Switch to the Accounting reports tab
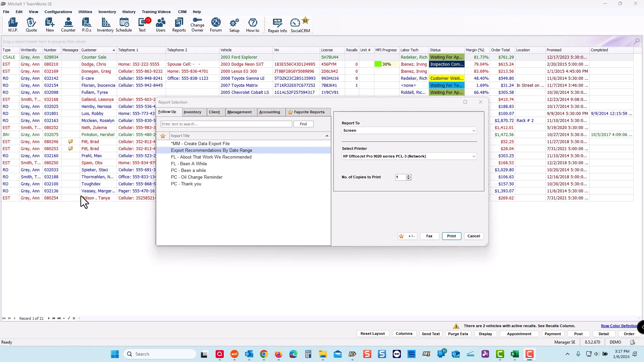The width and height of the screenshot is (644, 362). [270, 112]
